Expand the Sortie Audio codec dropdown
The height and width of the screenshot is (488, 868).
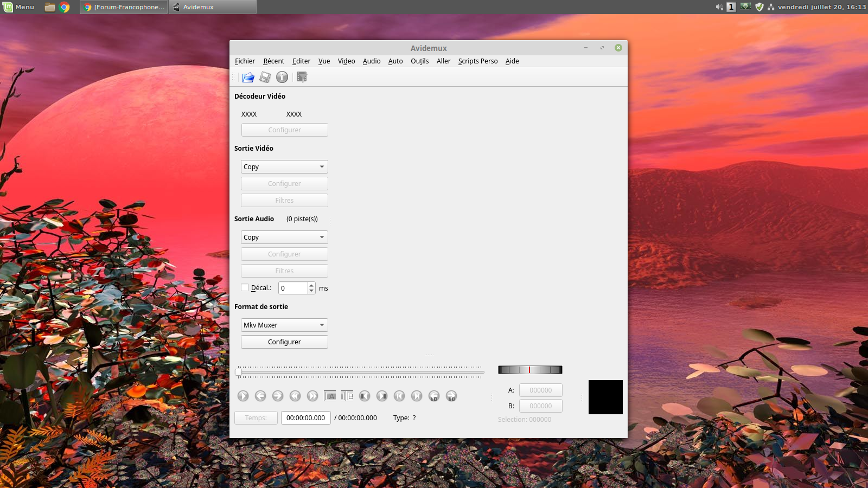284,237
